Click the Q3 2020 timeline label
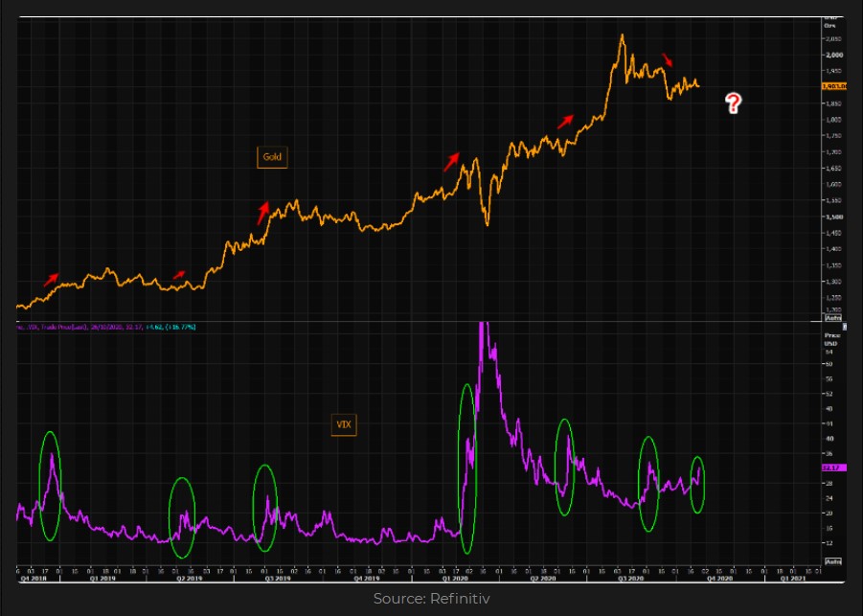The width and height of the screenshot is (863, 616). (631, 579)
